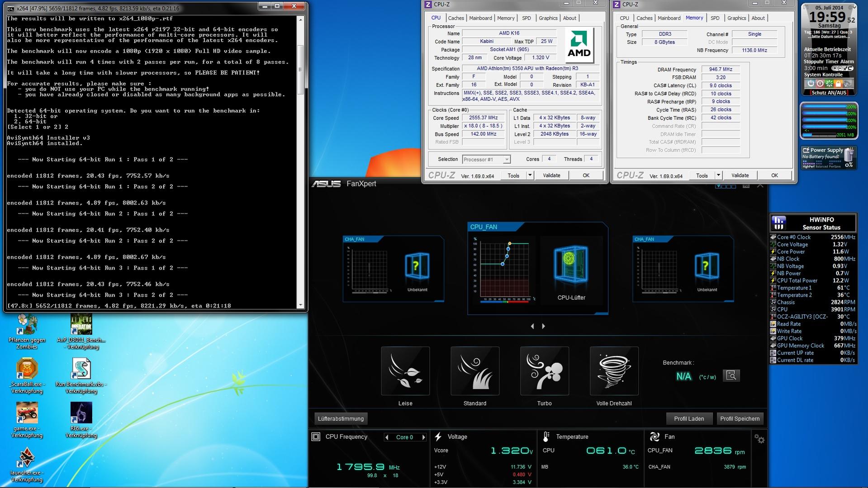The image size is (868, 488).
Task: Click OK in the right CPU-Z window
Action: 774,175
